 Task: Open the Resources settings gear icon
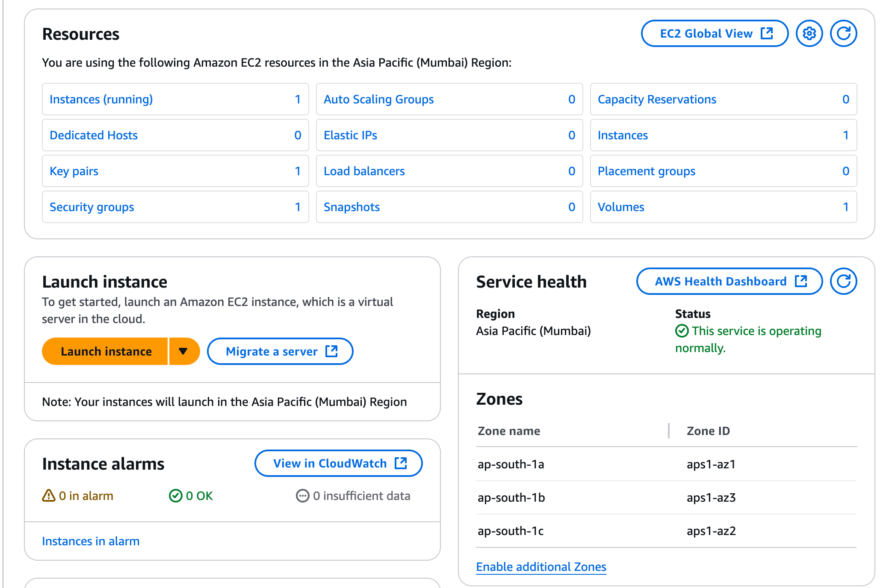(x=809, y=33)
